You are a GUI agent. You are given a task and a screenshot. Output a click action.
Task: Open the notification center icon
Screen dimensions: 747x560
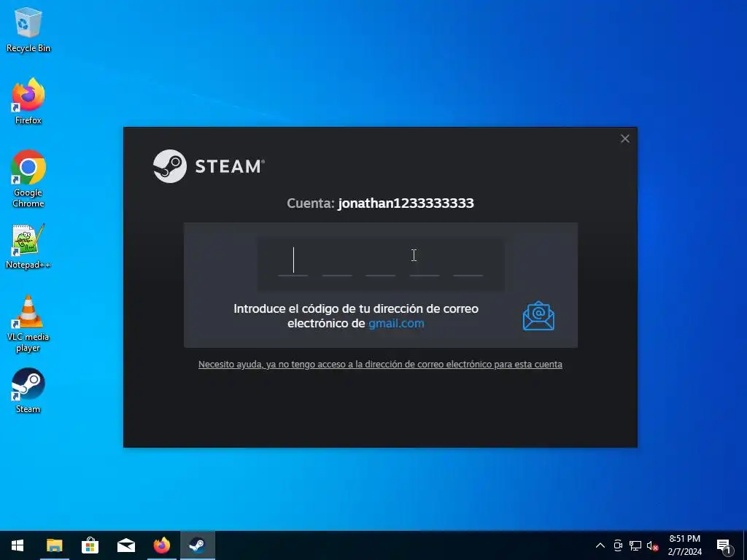[x=724, y=546]
